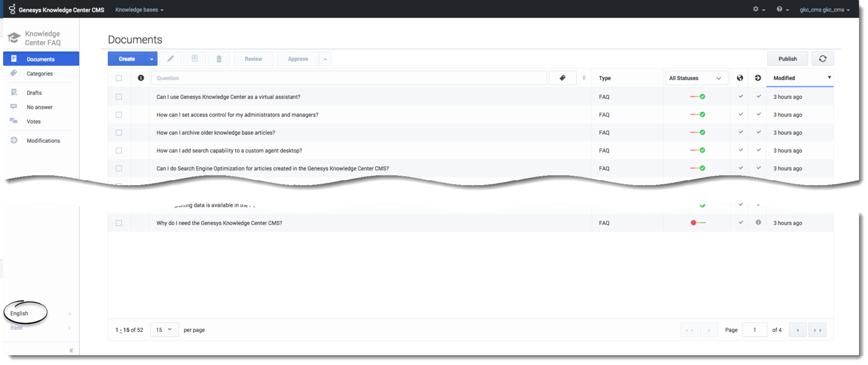Image resolution: width=868 pixels, height=365 pixels.
Task: Open the settings gear menu
Action: pos(758,9)
